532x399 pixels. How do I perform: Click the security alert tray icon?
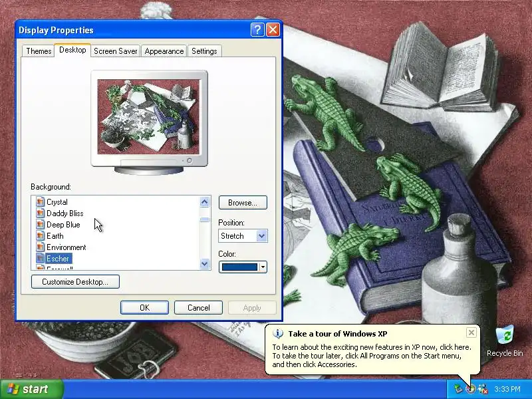(483, 389)
